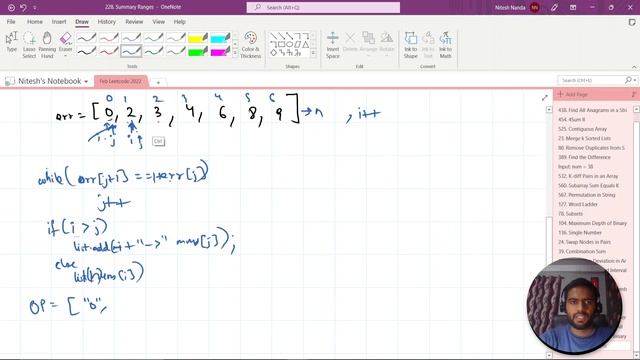Open page 567. Permutation in String

point(586,195)
